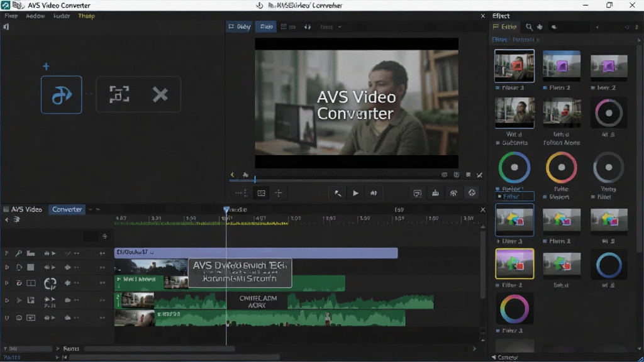Click the preview seek bar handle

[x=255, y=178]
